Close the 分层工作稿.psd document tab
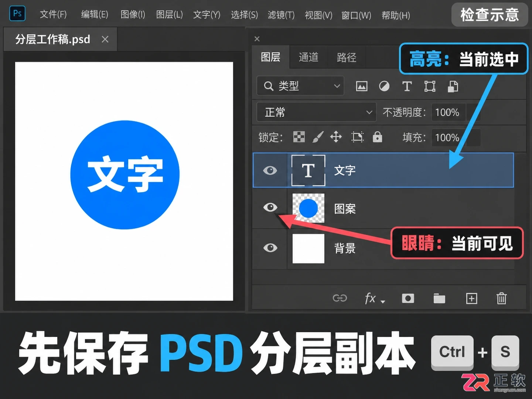This screenshot has width=532, height=399. [x=105, y=39]
